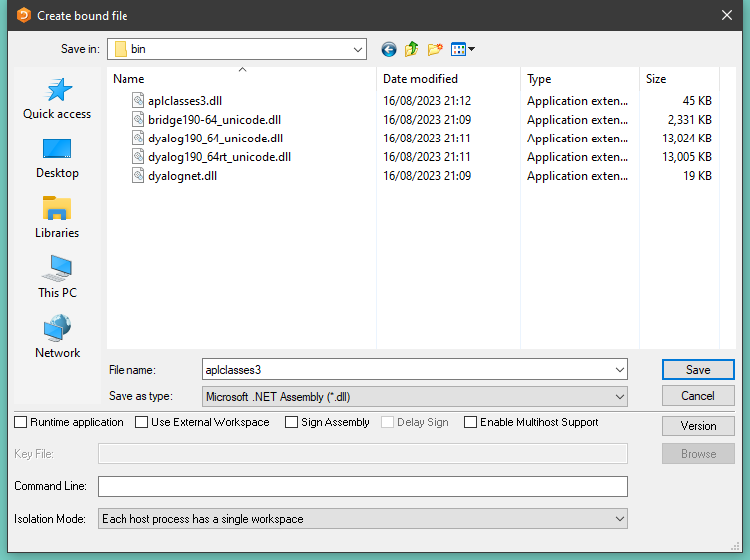Enable Multihost Support checkbox

tap(471, 422)
